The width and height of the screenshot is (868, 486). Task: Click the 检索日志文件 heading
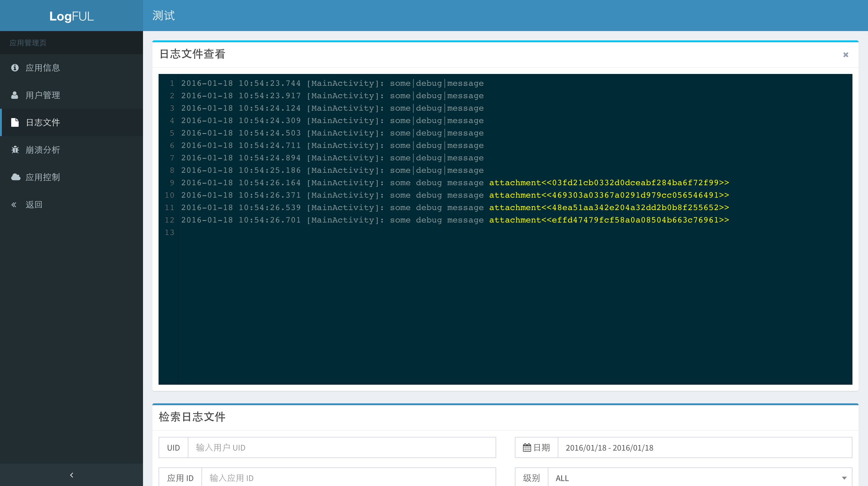tap(192, 417)
